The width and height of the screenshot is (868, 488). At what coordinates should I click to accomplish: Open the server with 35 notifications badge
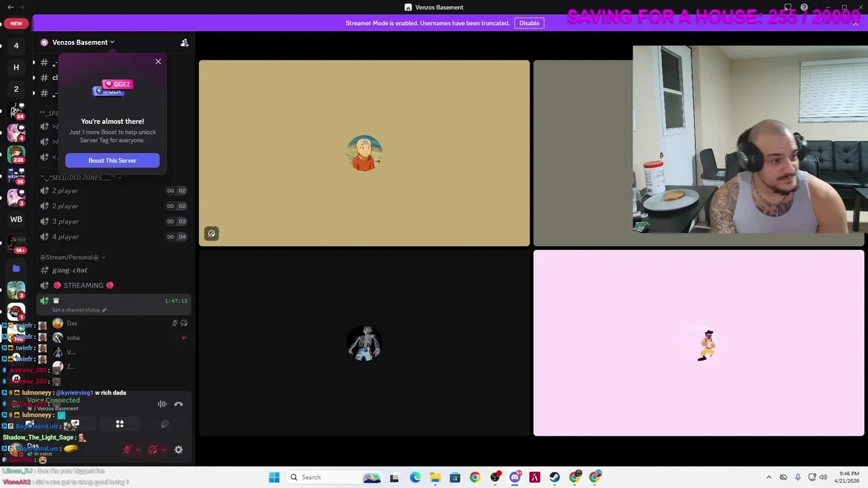[x=16, y=176]
